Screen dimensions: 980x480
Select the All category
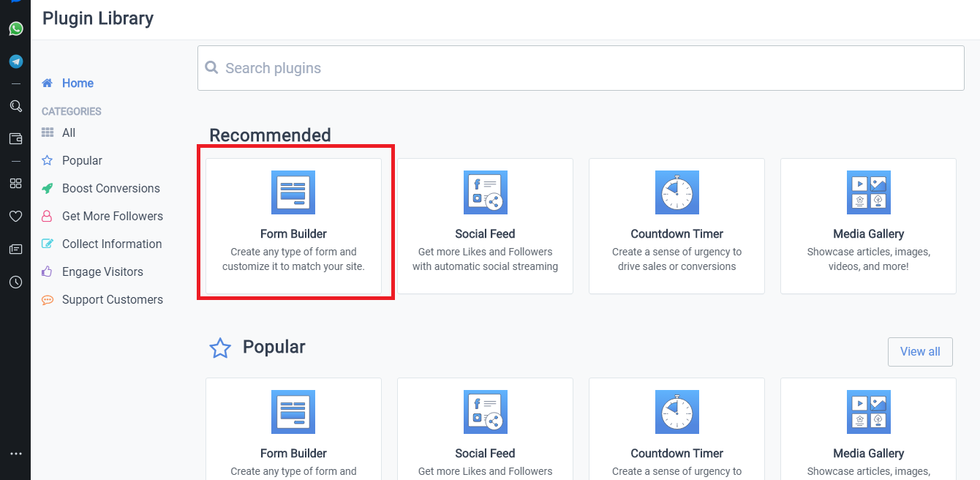coord(69,132)
